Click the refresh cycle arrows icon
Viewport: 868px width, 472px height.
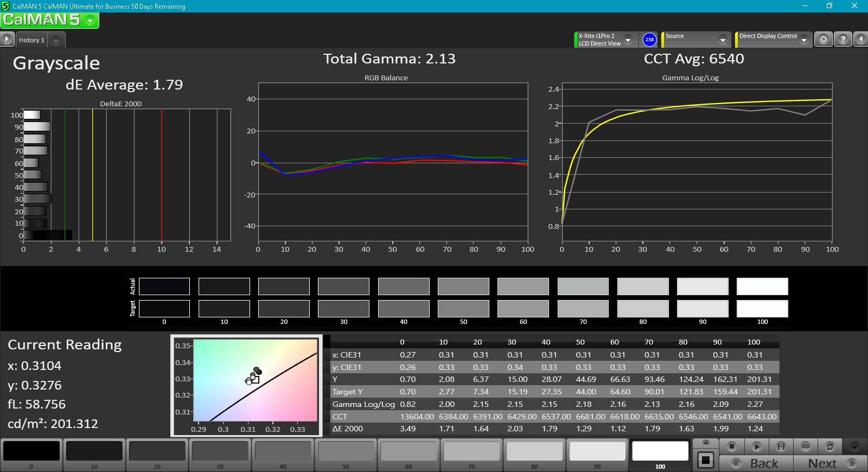pos(829,447)
